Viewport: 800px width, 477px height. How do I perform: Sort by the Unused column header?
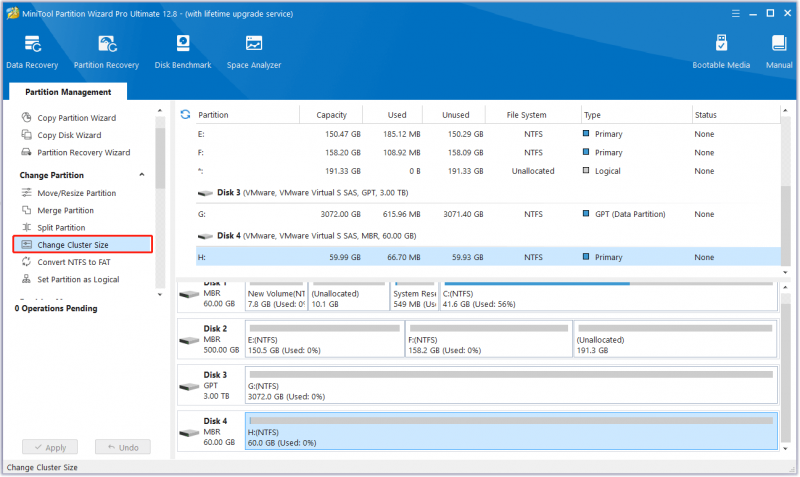tap(455, 115)
